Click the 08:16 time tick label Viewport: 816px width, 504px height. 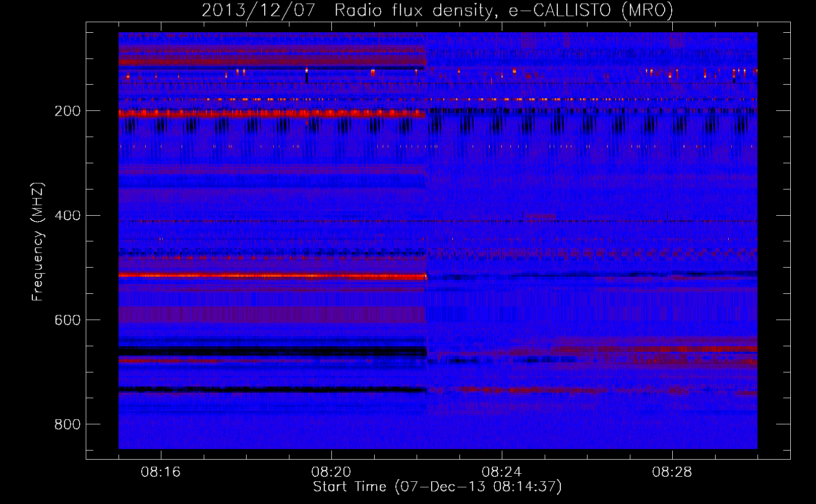pyautogui.click(x=161, y=472)
